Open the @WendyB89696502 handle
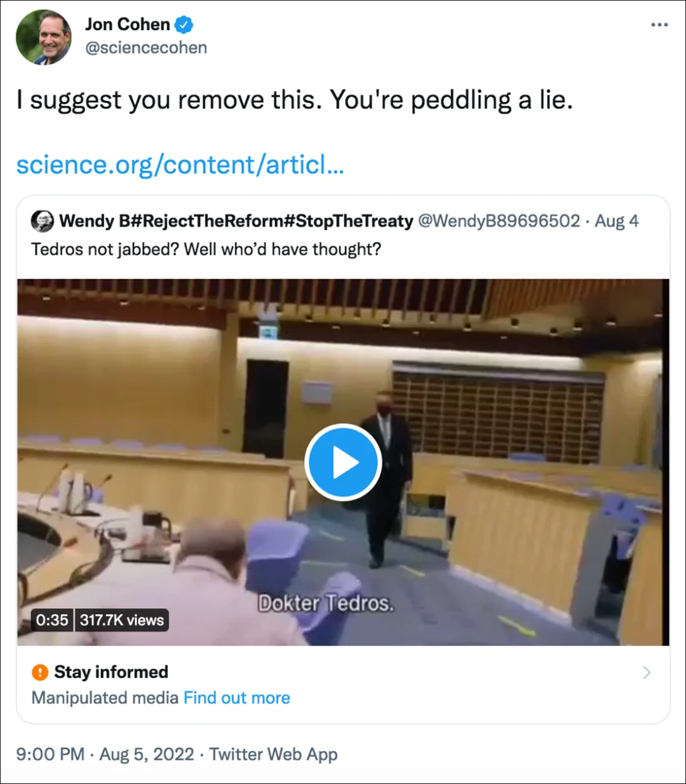This screenshot has width=686, height=784. coord(499,221)
